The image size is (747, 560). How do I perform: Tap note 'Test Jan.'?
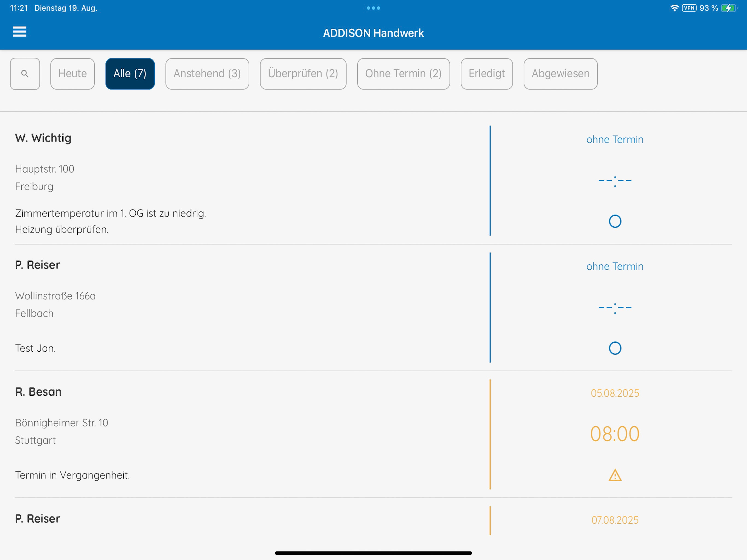click(35, 348)
